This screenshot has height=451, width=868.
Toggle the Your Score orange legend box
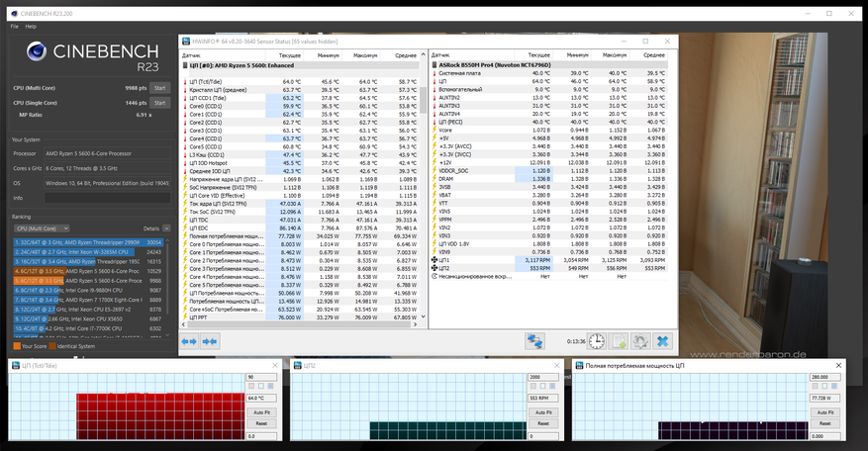pos(16,345)
